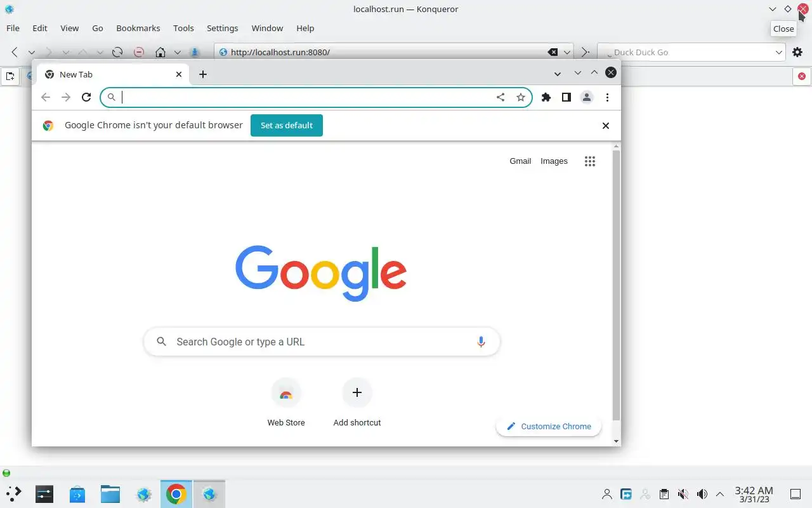
Task: Open Google Images link
Action: click(x=554, y=161)
